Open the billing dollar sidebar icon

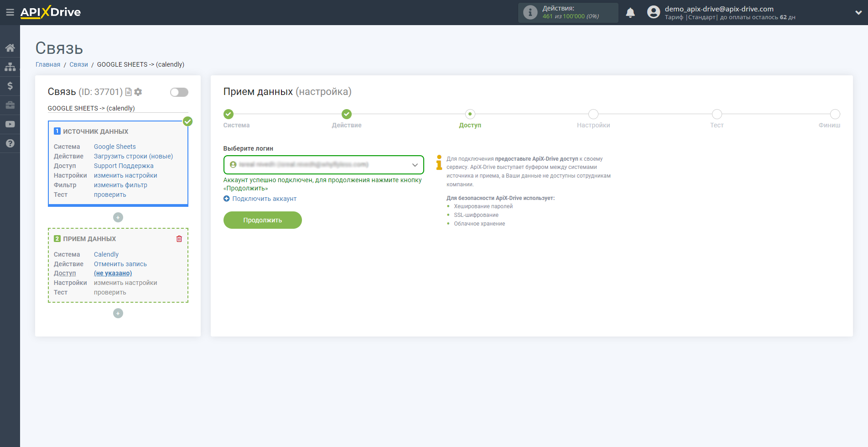click(x=10, y=86)
